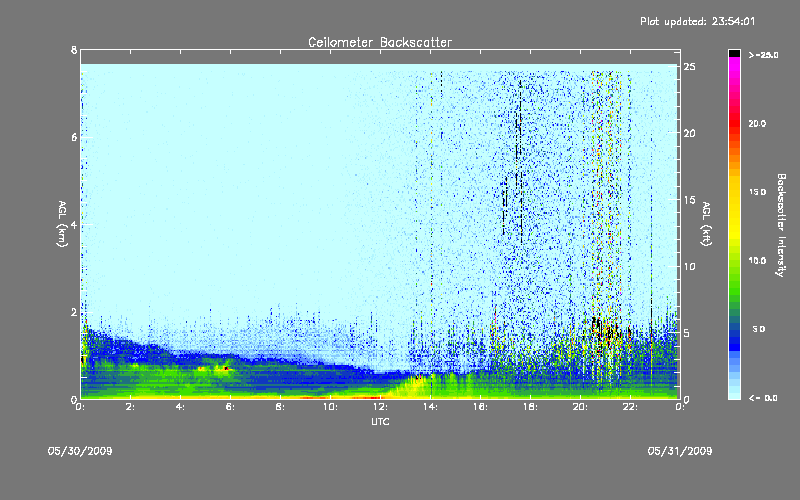This screenshot has width=800, height=500.
Task: Select the 15 kft tick label
Action: [x=690, y=200]
